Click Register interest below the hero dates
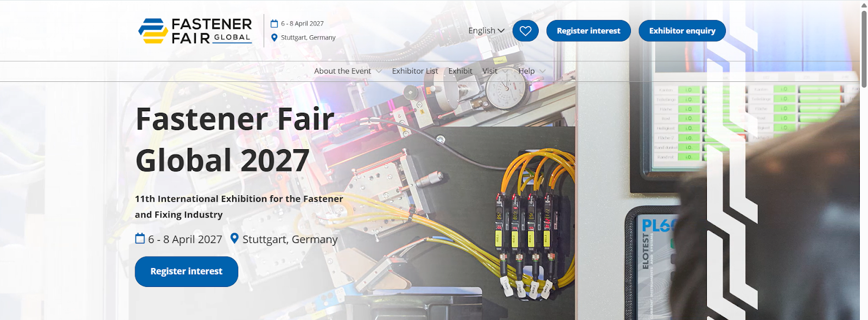 pos(187,271)
